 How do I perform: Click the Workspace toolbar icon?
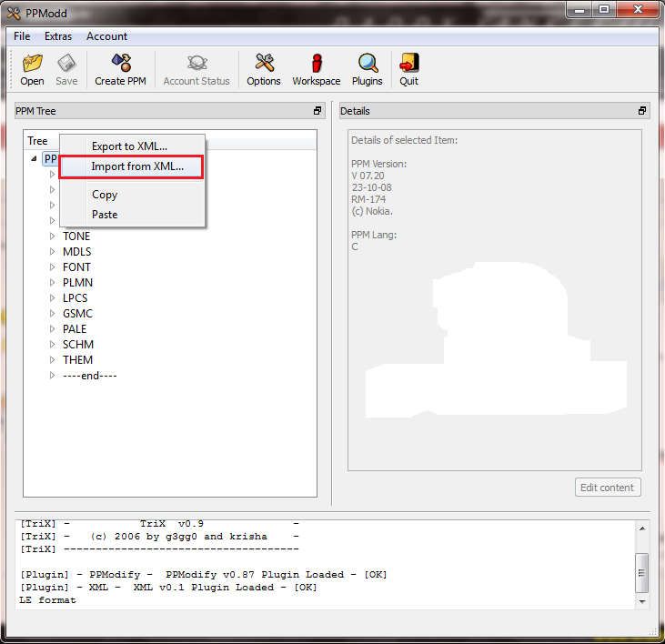317,63
